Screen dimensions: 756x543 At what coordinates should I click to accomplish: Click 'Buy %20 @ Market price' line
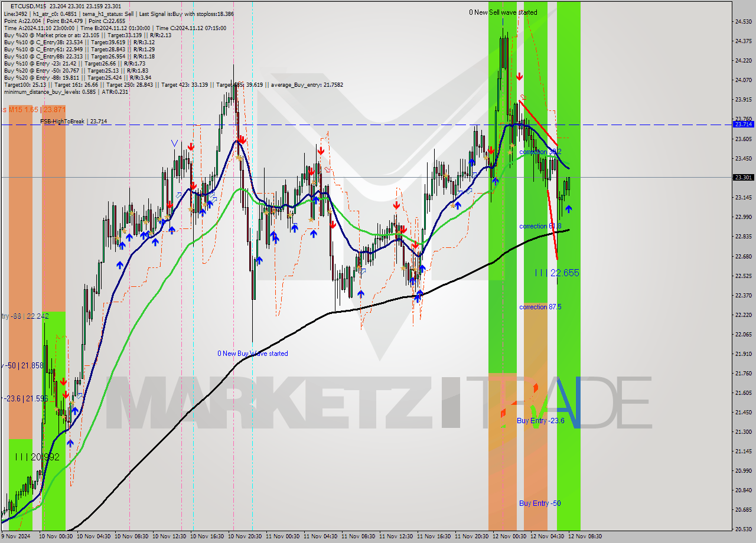[87, 35]
